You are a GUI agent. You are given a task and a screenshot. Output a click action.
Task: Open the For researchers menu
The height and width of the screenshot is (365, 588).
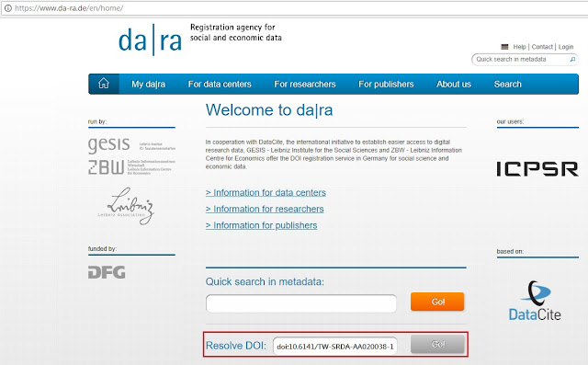pos(305,84)
